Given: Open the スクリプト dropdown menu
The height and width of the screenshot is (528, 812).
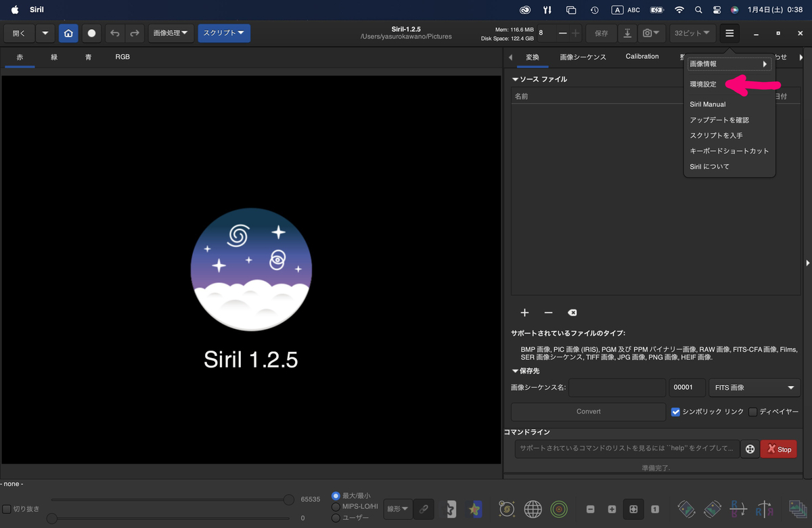Looking at the screenshot, I should click(x=224, y=33).
